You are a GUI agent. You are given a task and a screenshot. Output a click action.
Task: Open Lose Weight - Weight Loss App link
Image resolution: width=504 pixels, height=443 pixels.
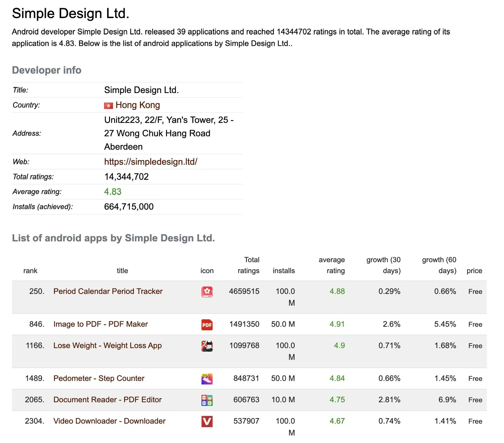tap(108, 346)
